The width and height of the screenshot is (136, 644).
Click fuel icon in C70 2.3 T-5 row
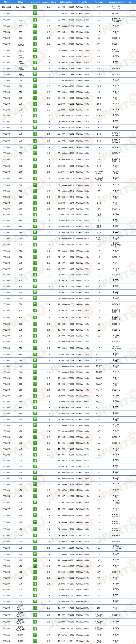pos(35,116)
